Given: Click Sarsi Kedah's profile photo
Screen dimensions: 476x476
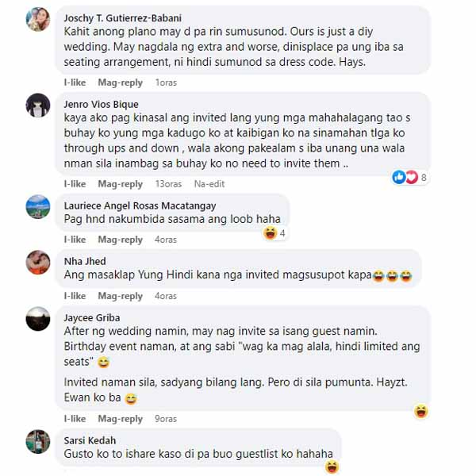Looking at the screenshot, I should coord(38,442).
